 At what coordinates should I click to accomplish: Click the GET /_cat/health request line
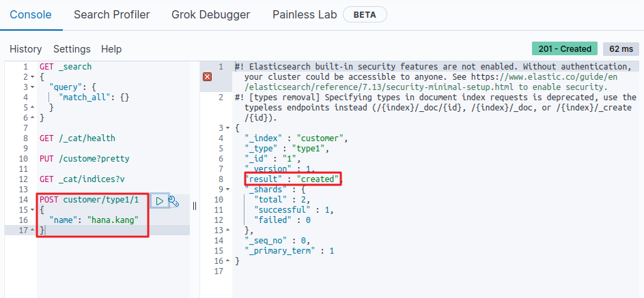tap(77, 138)
